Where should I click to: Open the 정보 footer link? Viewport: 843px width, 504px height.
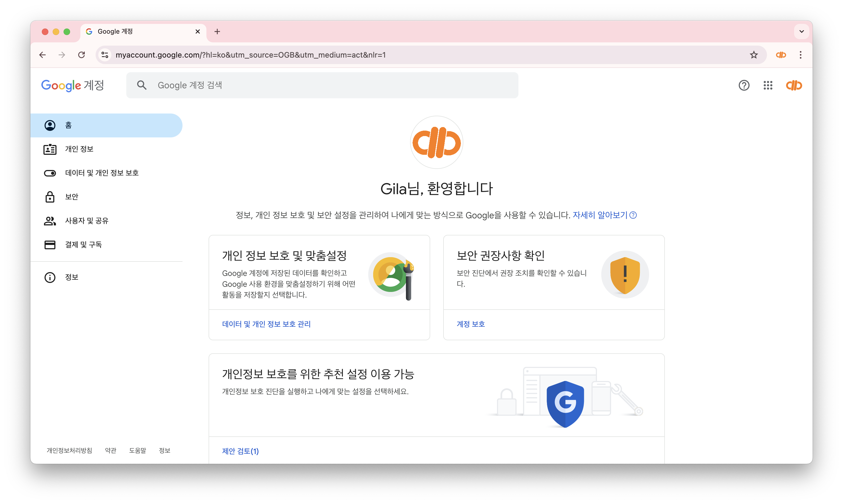point(165,450)
